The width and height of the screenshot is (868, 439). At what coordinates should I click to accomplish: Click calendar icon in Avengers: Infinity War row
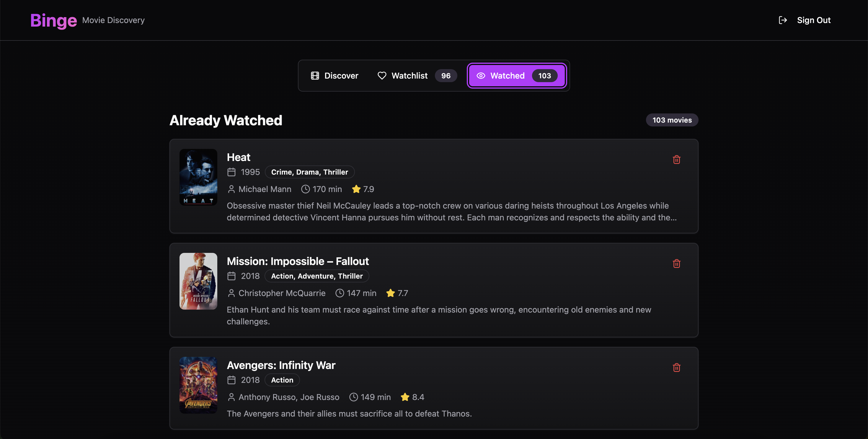[231, 380]
